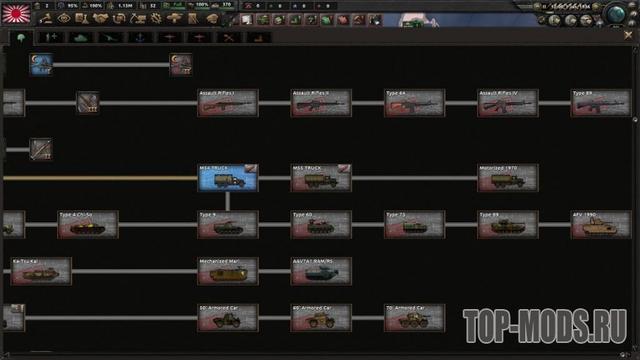
Task: Open the Production gear icon
Action: (156, 18)
